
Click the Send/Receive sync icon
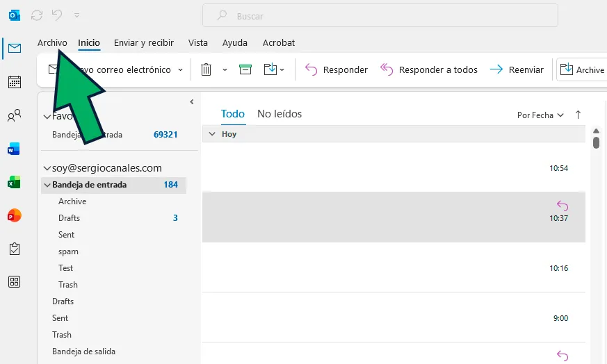pyautogui.click(x=37, y=15)
